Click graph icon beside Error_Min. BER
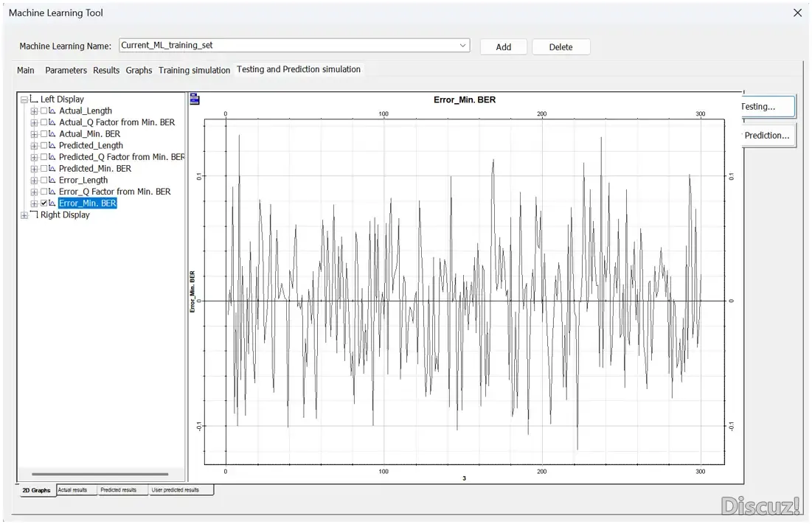Viewport: 812px width, 524px height. [x=52, y=203]
